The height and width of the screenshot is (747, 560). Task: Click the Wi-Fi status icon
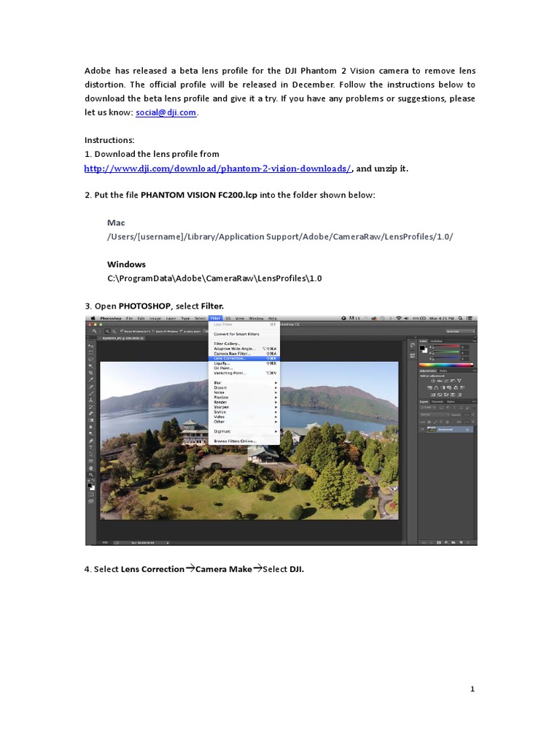399,318
